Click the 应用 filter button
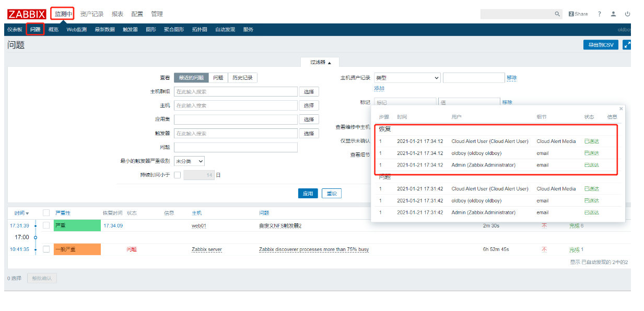644x311 pixels. coord(308,194)
